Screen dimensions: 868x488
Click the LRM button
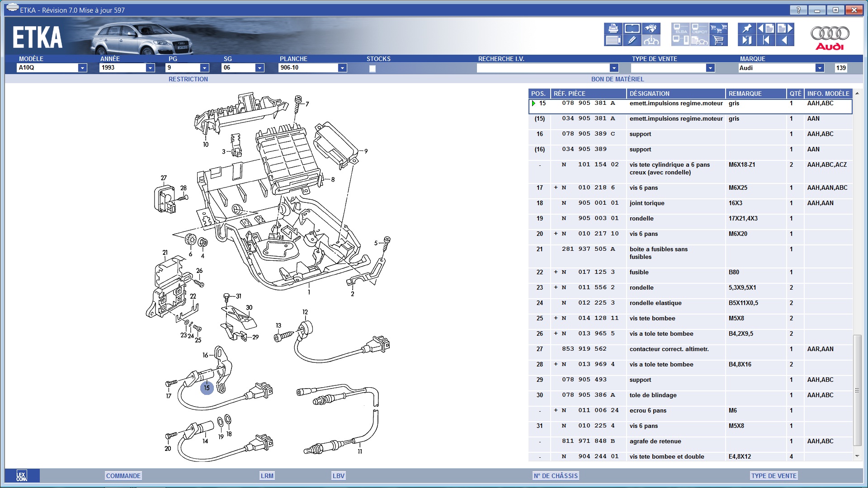[267, 476]
